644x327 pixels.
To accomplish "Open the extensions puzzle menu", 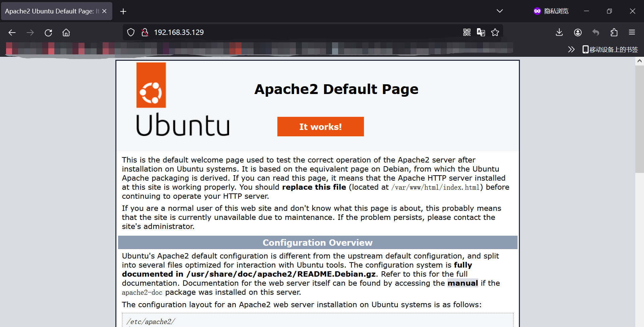I will (614, 32).
